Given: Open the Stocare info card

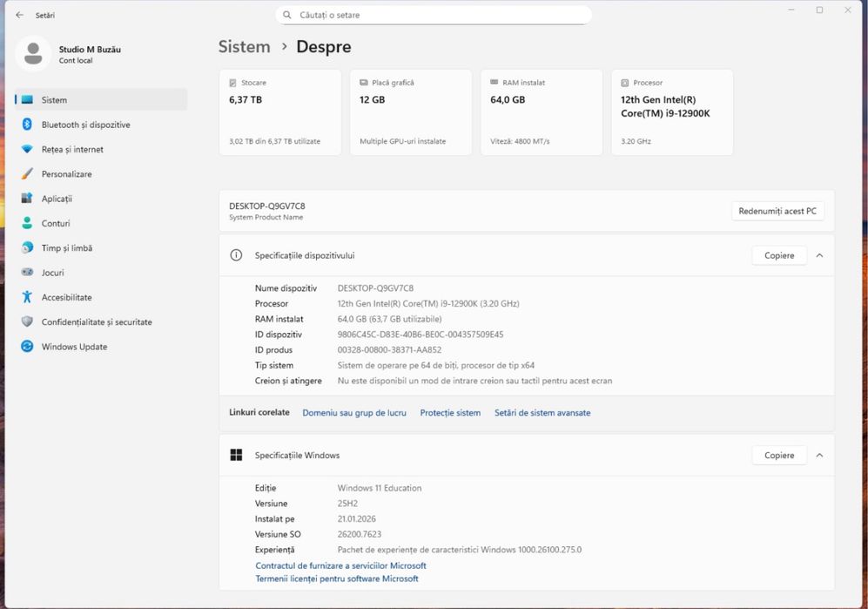Looking at the screenshot, I should pos(279,112).
